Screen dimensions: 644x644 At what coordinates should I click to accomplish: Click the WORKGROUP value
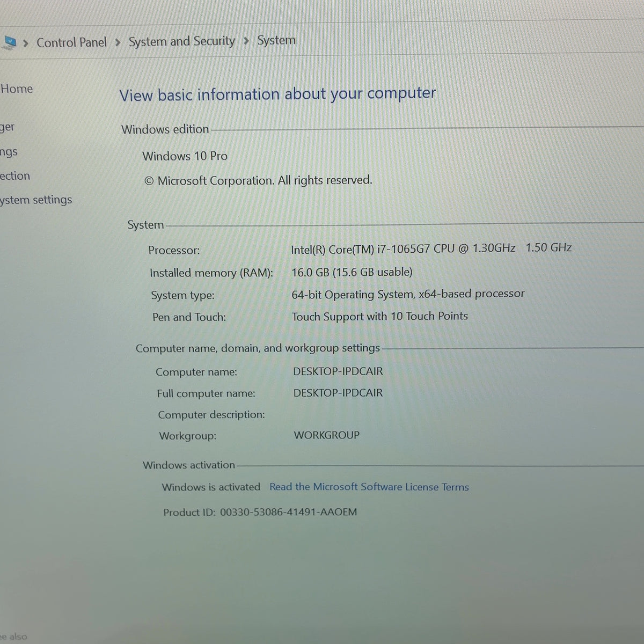[327, 435]
